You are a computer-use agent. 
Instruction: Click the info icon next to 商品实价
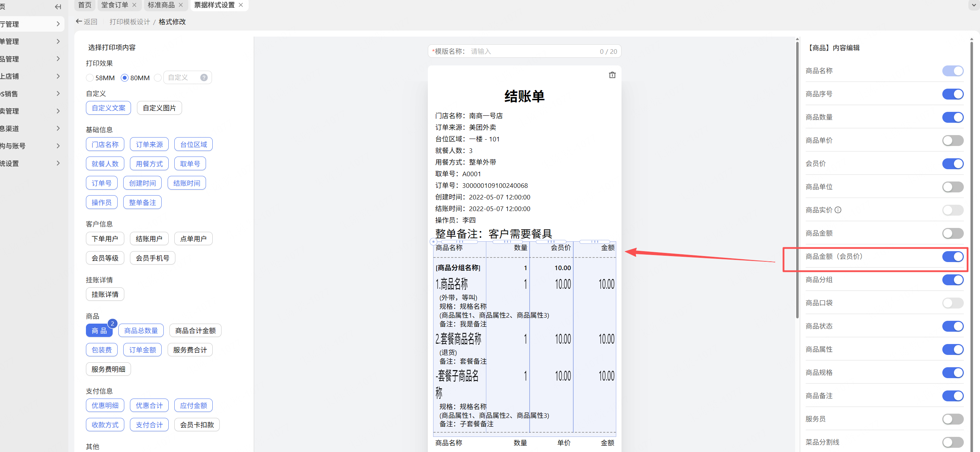(x=838, y=210)
